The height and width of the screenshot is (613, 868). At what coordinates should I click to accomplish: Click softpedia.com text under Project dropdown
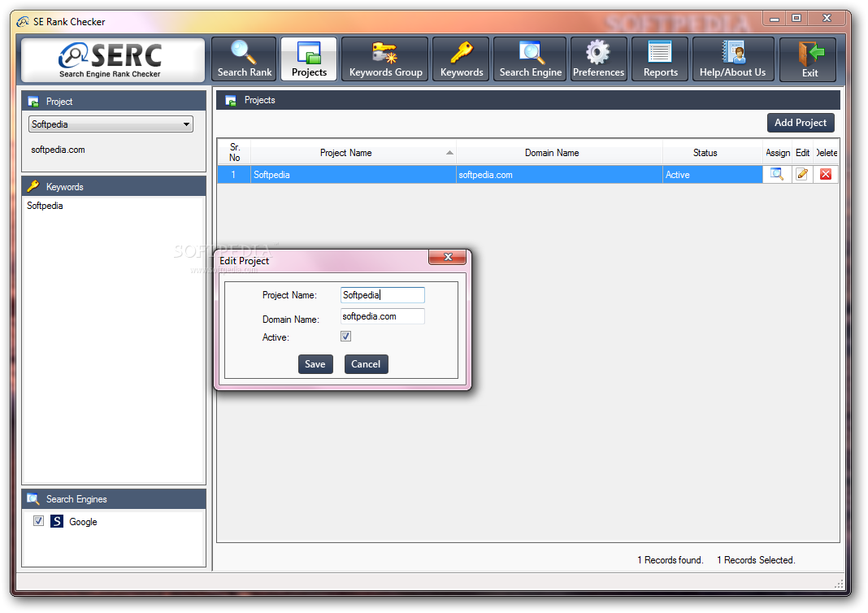[x=59, y=150]
